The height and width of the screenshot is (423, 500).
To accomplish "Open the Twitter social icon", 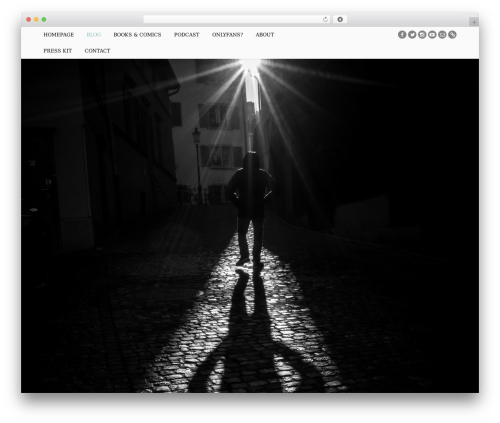I will point(412,35).
